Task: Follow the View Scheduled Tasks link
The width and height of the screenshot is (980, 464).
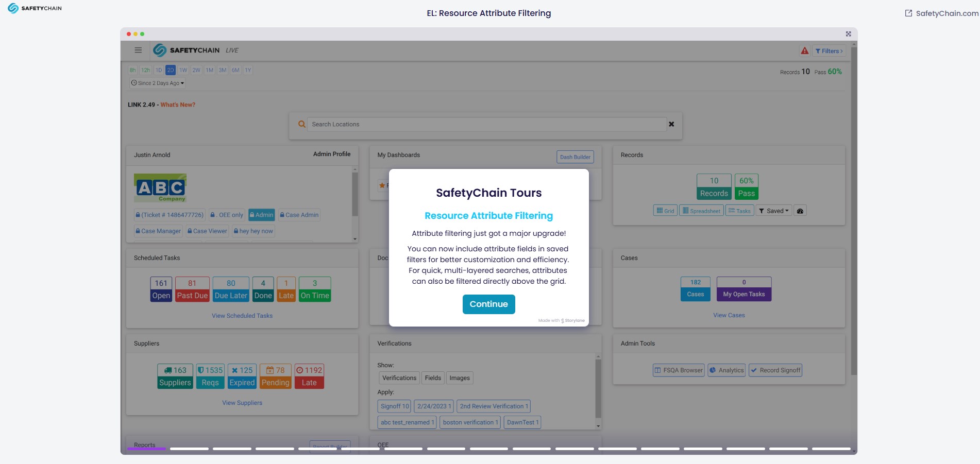Action: (242, 316)
